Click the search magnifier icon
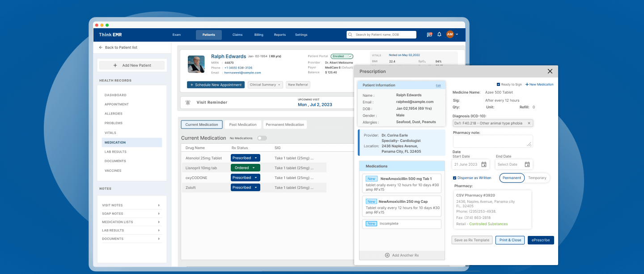The width and height of the screenshot is (644, 274). (351, 34)
